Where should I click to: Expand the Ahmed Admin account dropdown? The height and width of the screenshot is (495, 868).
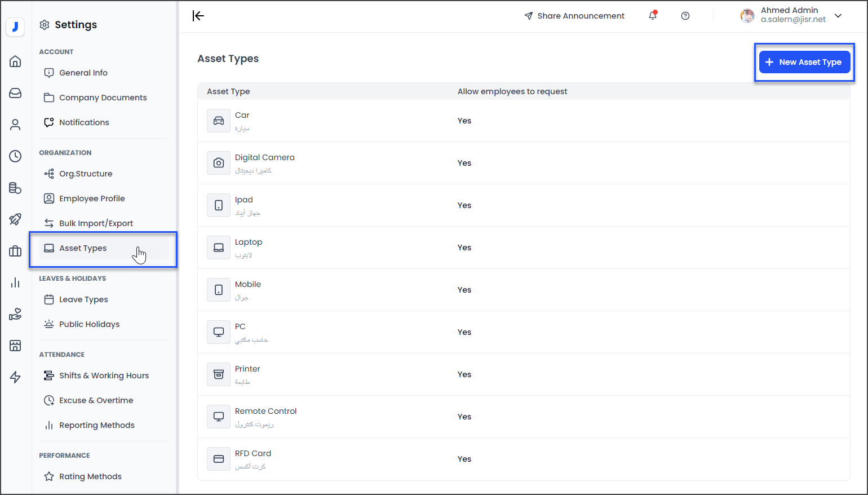838,16
